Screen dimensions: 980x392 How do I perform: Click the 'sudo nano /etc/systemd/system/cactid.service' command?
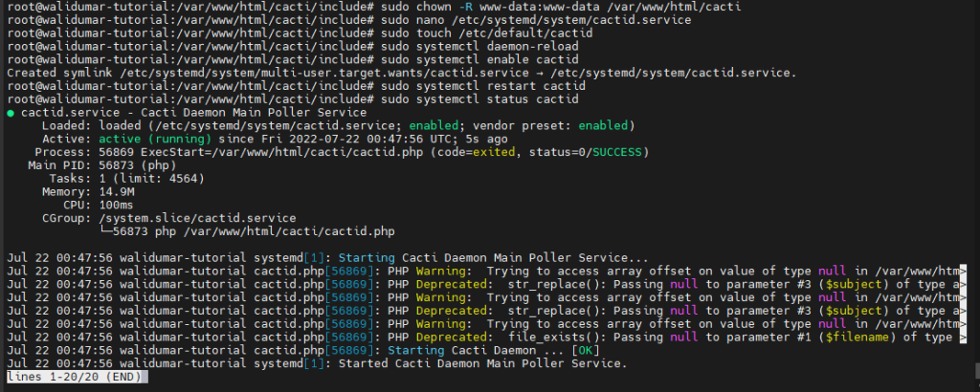coord(536,20)
